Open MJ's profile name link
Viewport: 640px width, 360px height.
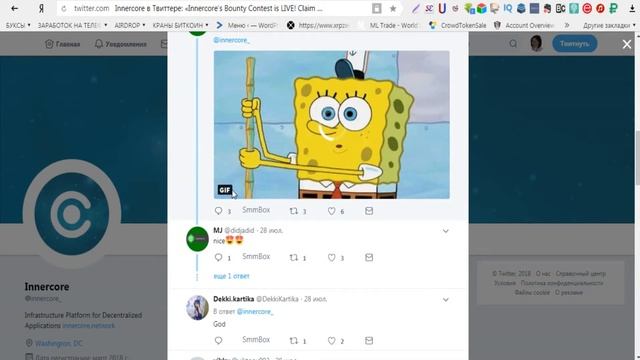[218, 230]
